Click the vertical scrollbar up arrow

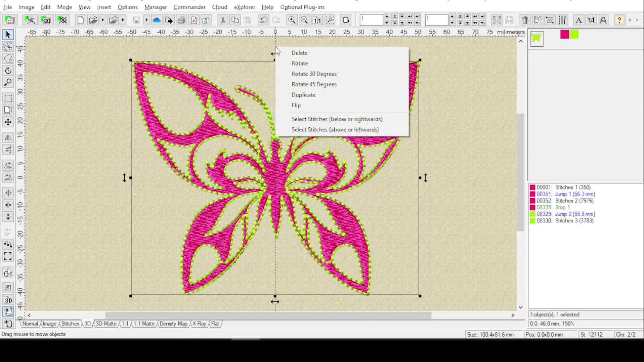click(x=521, y=41)
